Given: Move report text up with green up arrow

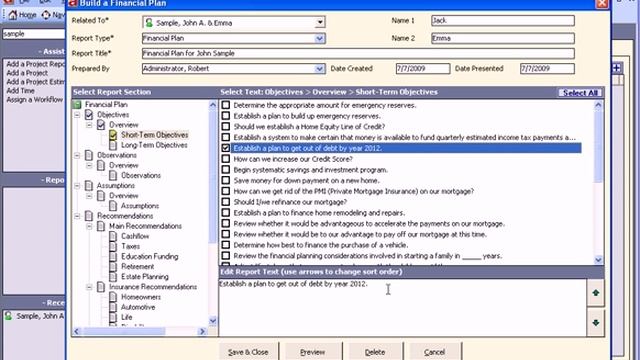Looking at the screenshot, I should (596, 293).
